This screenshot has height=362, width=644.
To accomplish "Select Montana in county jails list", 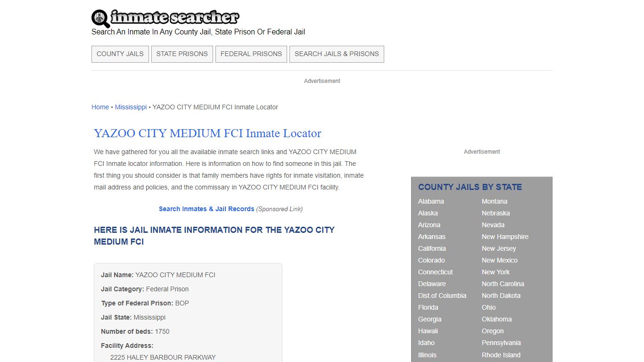I will [x=495, y=201].
